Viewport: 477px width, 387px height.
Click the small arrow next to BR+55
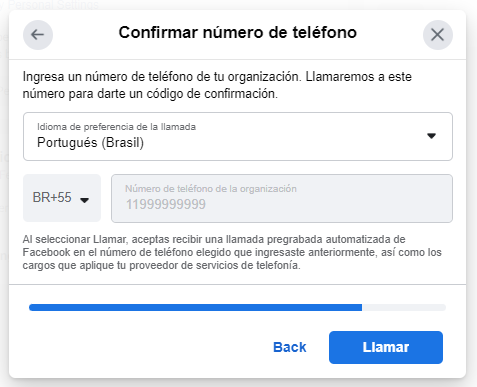[84, 200]
